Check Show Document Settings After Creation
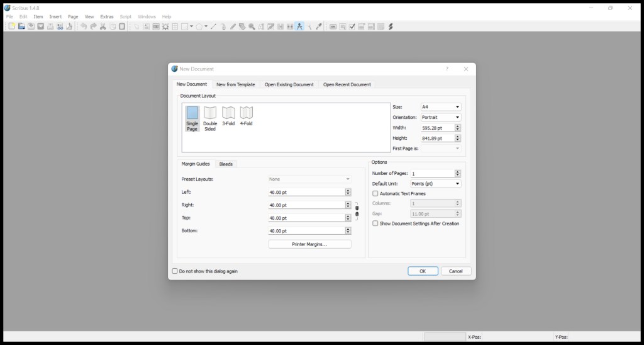Screen dimensions: 644x345 (375, 223)
